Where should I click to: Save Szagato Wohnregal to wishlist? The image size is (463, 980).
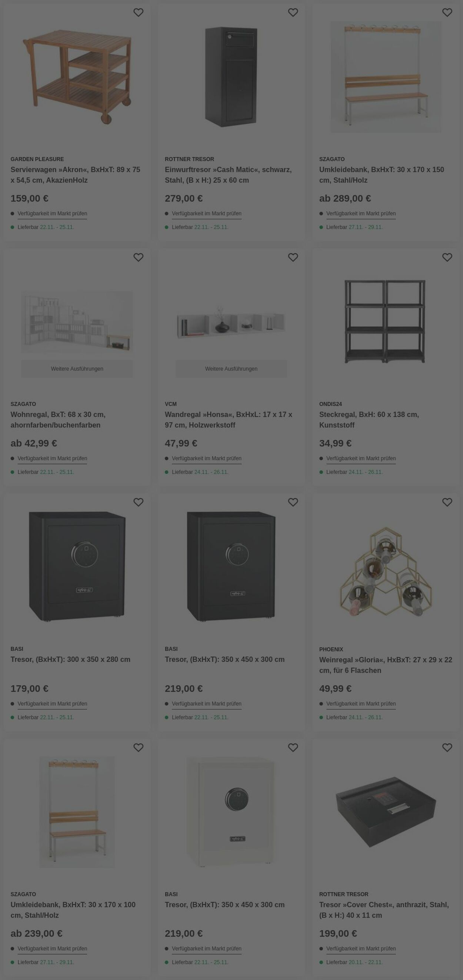tap(138, 257)
